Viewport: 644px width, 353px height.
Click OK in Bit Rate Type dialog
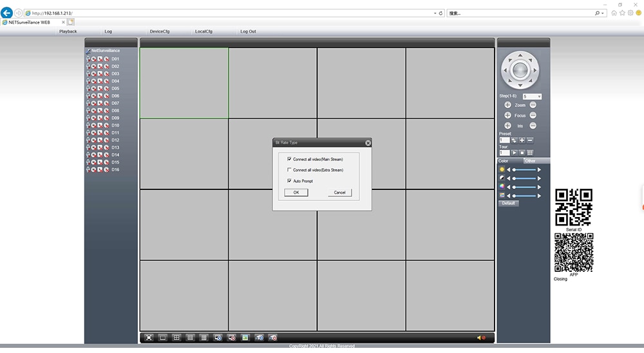(296, 193)
